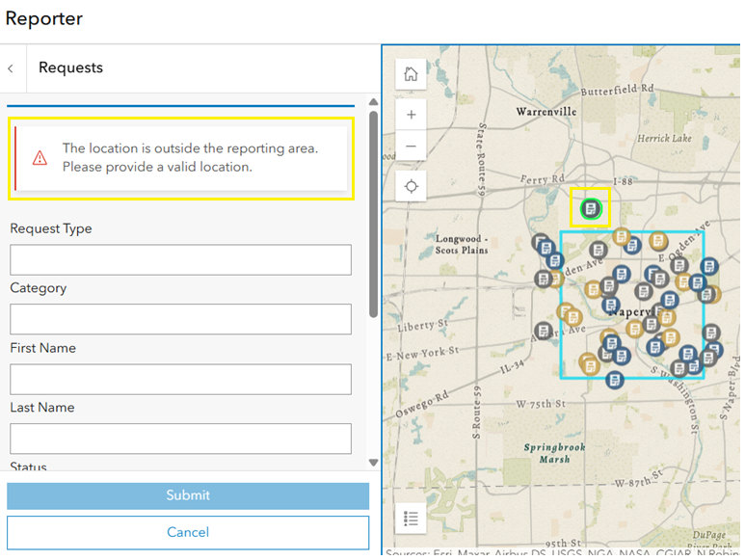This screenshot has height=560, width=745.
Task: Click the map Home extent button
Action: [411, 74]
